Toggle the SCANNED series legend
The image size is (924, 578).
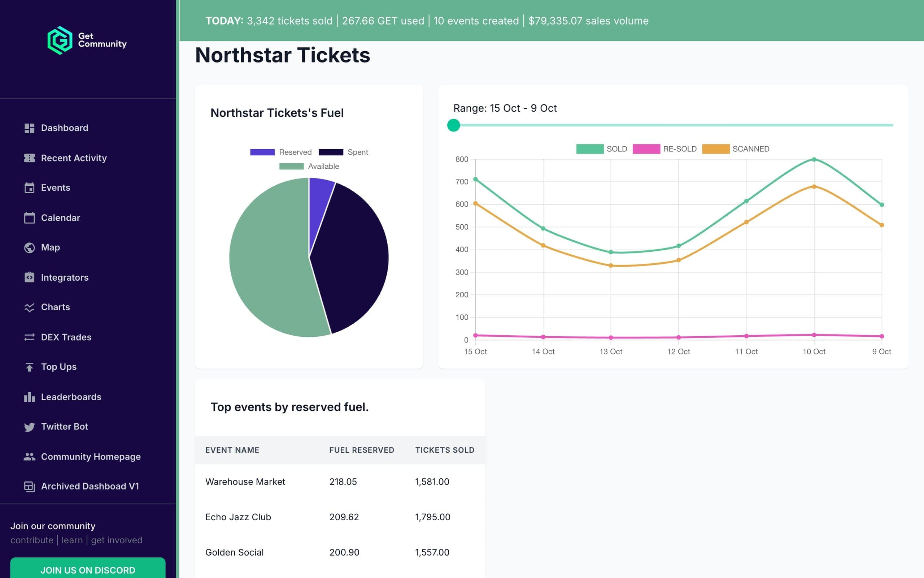tap(736, 149)
